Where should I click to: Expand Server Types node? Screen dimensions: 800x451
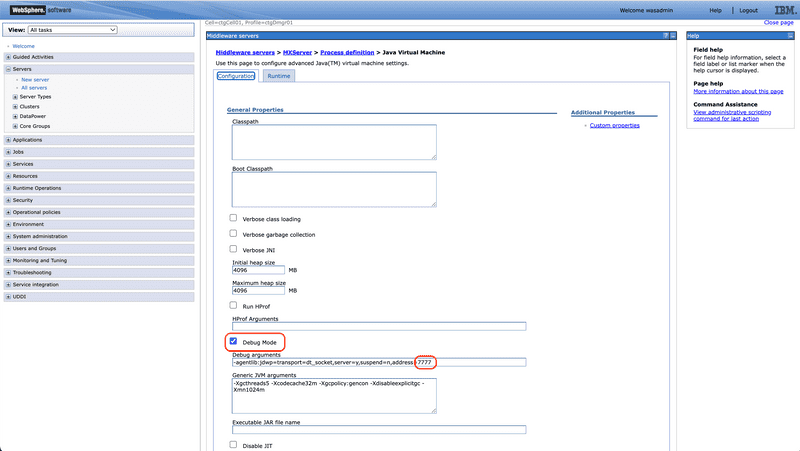coord(15,97)
